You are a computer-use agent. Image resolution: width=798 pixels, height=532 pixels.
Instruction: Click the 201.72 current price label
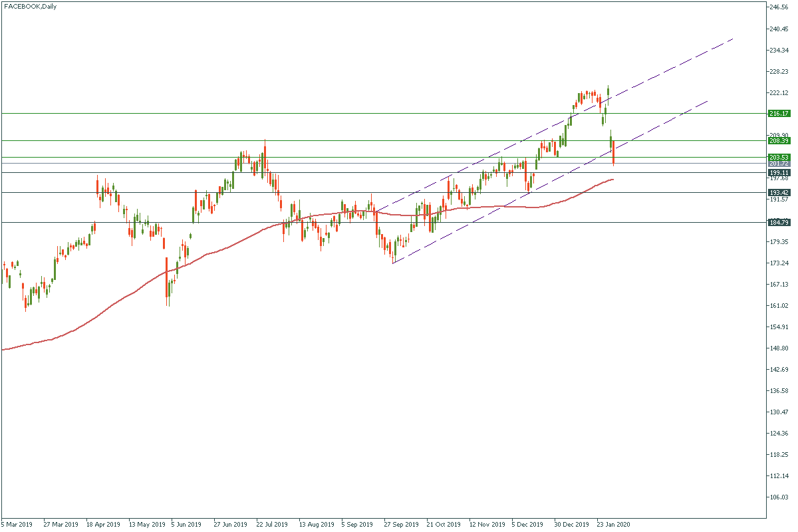[777, 164]
